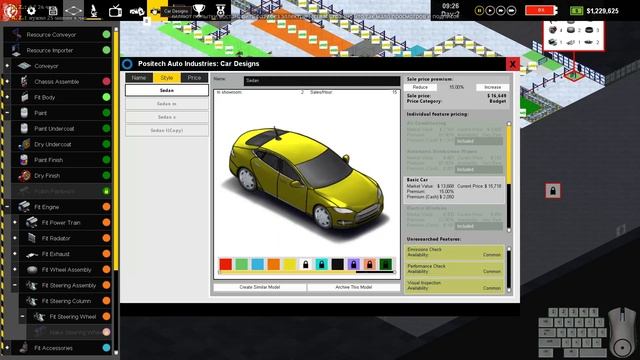
Task: Click the locked white color swatch
Action: [x=305, y=264]
